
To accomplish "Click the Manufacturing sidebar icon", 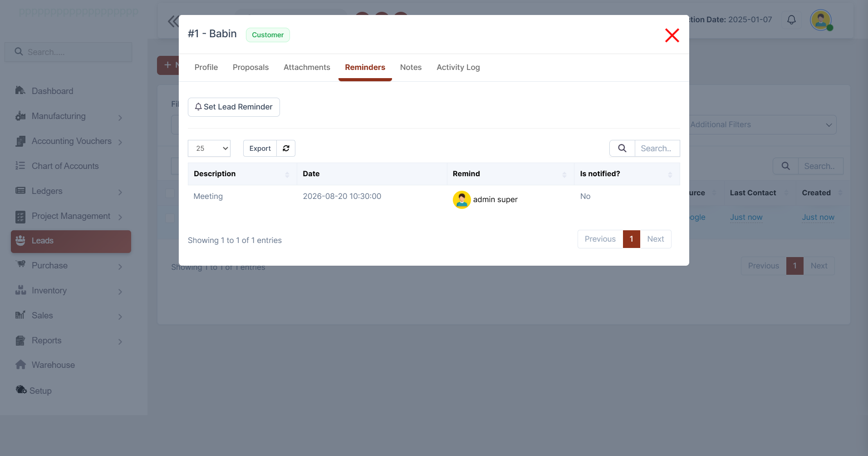I will click(x=20, y=116).
